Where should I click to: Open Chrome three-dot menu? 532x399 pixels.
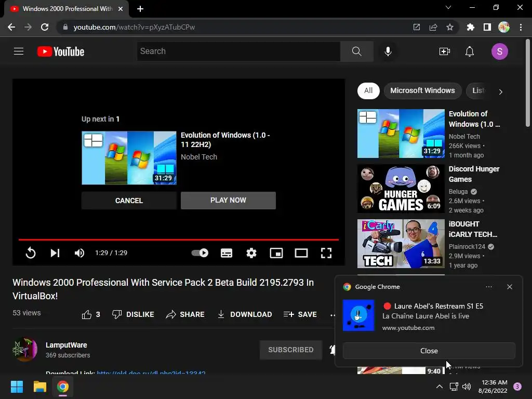click(x=521, y=27)
